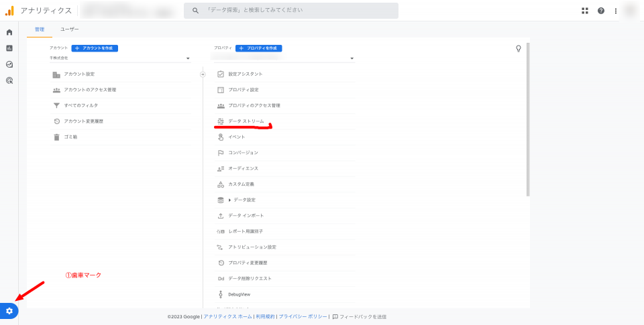Click the すべてのフィルタ funnel icon
The image size is (644, 325).
[x=56, y=105]
